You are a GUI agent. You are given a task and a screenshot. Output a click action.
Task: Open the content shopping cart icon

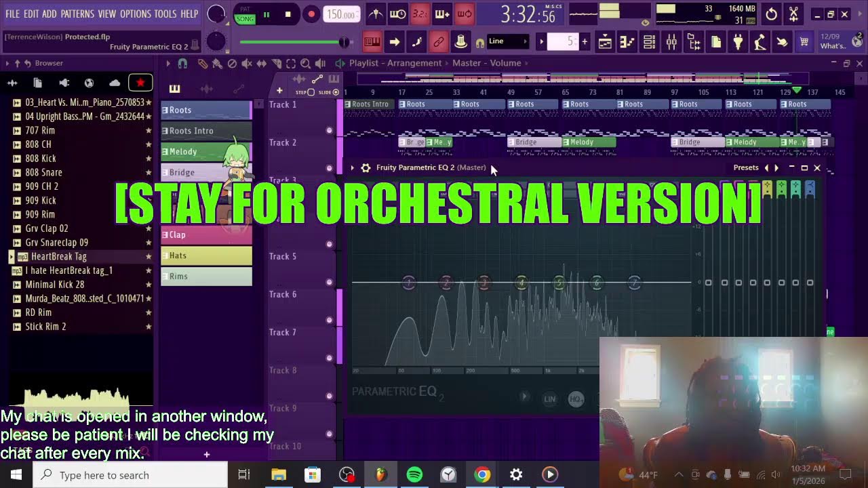(804, 42)
